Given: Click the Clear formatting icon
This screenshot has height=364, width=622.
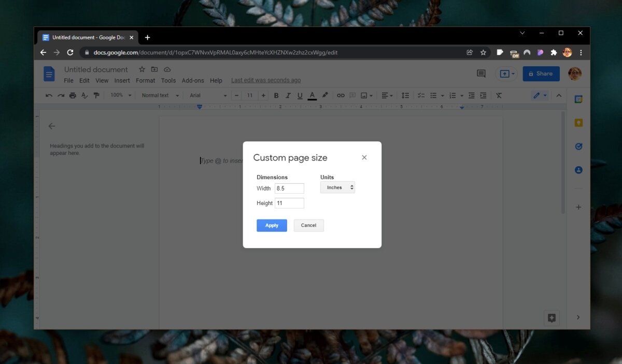Looking at the screenshot, I should tap(499, 95).
